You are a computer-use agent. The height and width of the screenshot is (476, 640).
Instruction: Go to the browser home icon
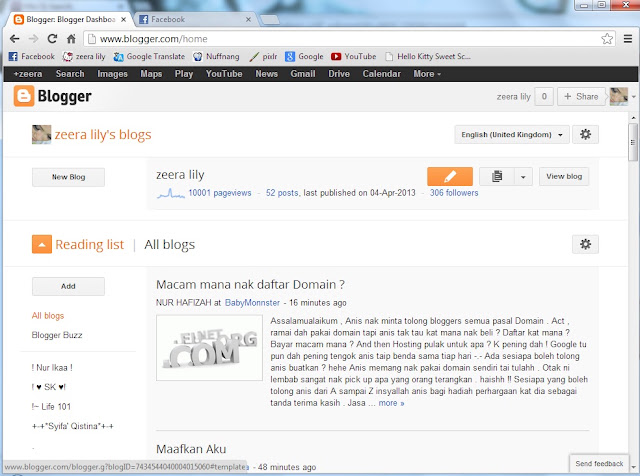click(71, 39)
